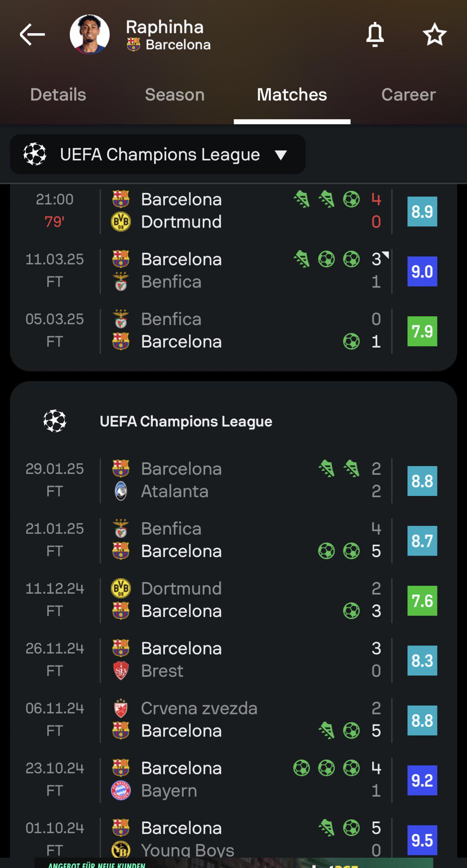Click the Atalanta club crest
Image resolution: width=467 pixels, height=868 pixels.
pos(121,491)
